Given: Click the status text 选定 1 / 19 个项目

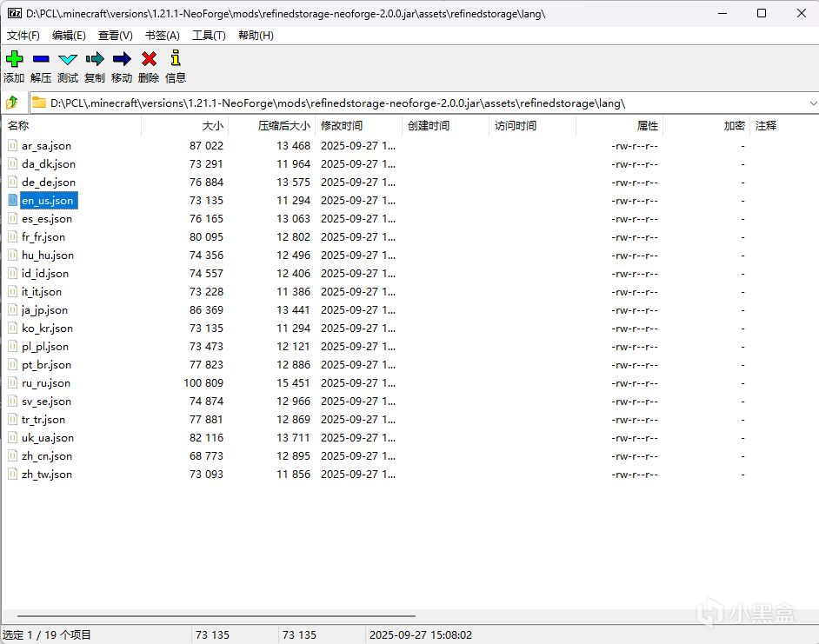Looking at the screenshot, I should (x=46, y=635).
